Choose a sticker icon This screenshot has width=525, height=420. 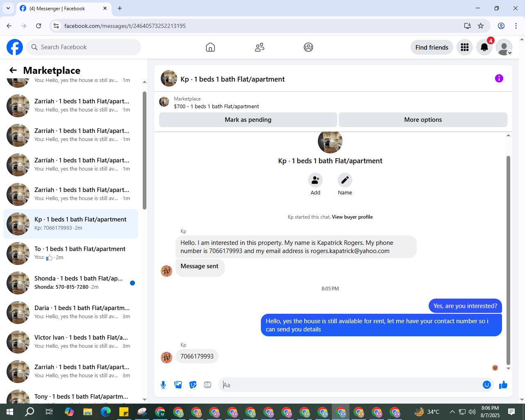pyautogui.click(x=193, y=385)
